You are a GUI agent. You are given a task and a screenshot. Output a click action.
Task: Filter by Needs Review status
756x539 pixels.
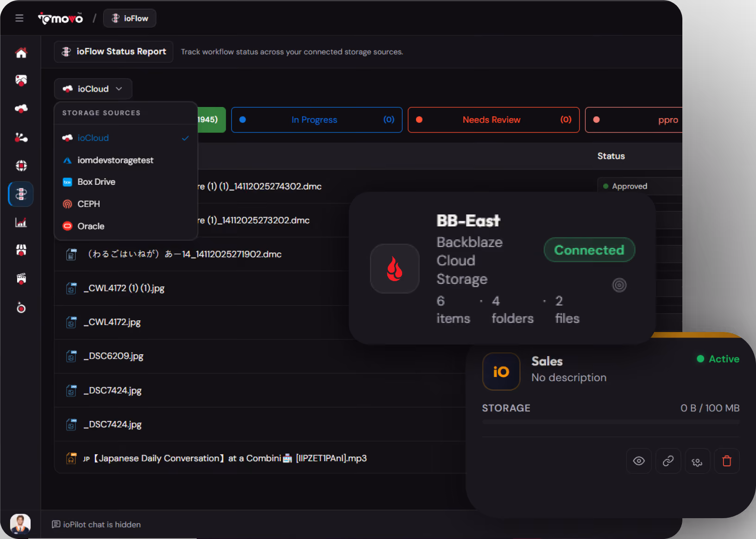[x=494, y=120]
